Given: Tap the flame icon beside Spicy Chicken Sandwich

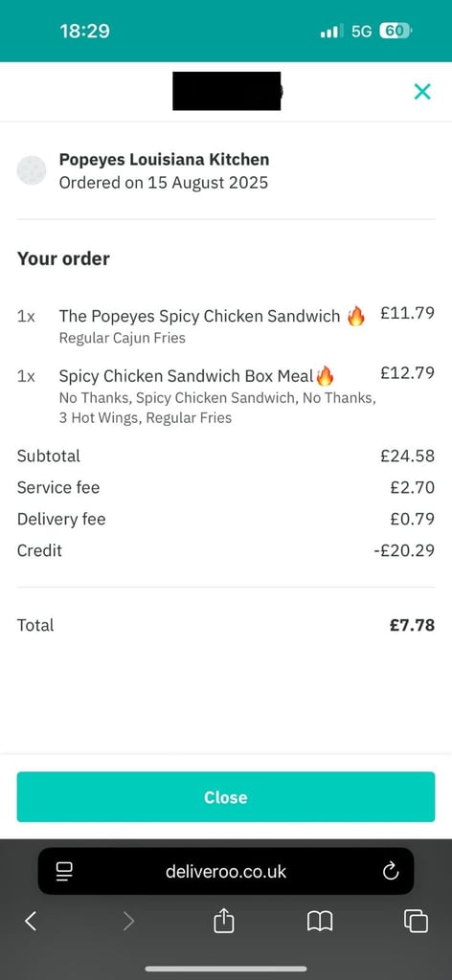Looking at the screenshot, I should tap(355, 316).
